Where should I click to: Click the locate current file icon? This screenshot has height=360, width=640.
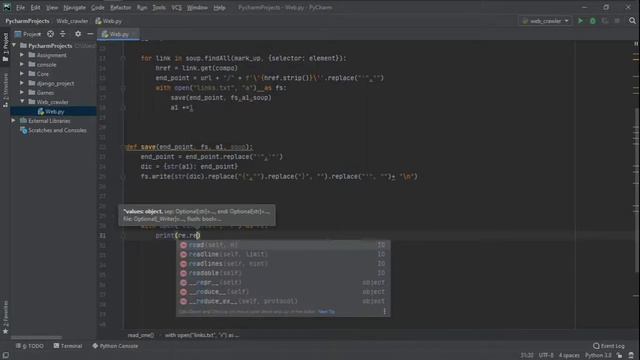tap(50, 34)
